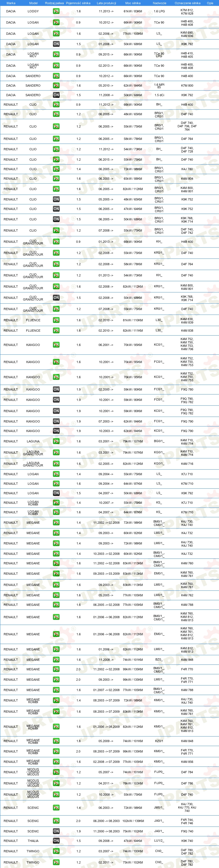Click the 'LU1/2_' body cell
219x868 pixels.
click(x=159, y=841)
